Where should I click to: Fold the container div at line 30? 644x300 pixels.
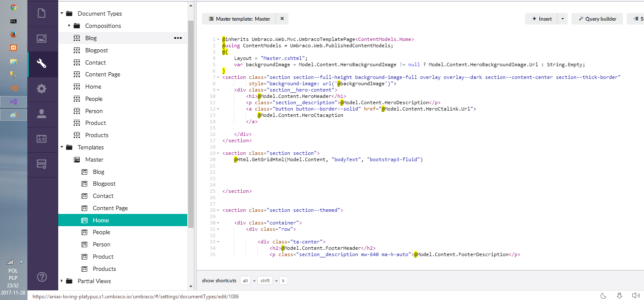(218, 223)
